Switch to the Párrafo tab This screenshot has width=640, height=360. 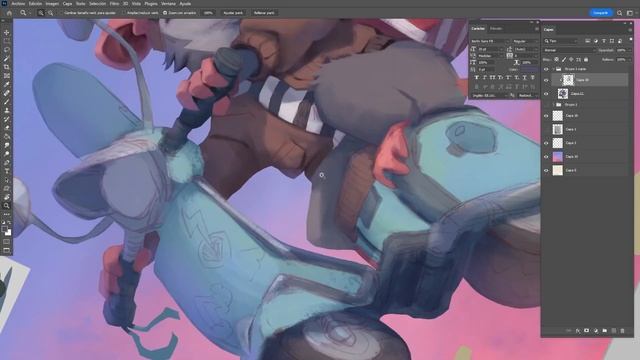tap(496, 29)
